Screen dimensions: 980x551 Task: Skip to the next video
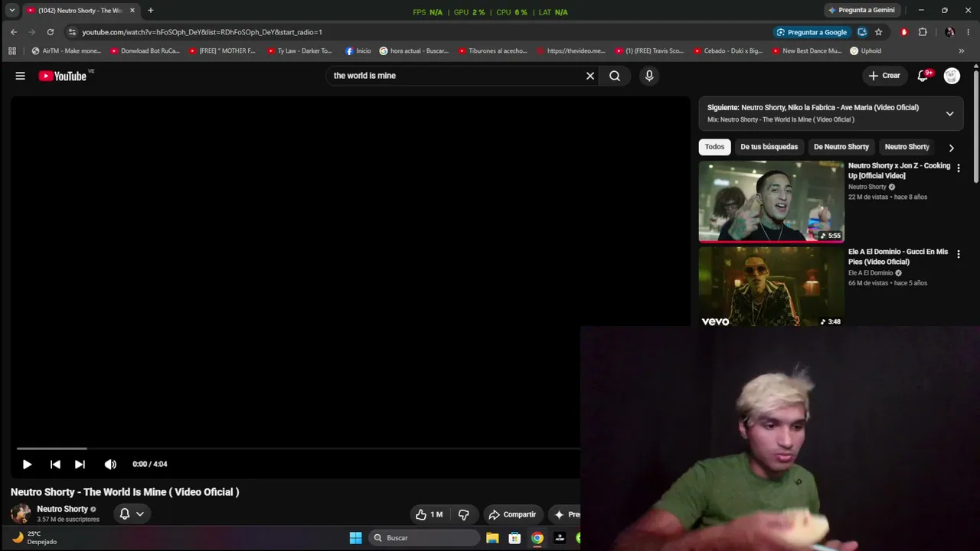(80, 464)
